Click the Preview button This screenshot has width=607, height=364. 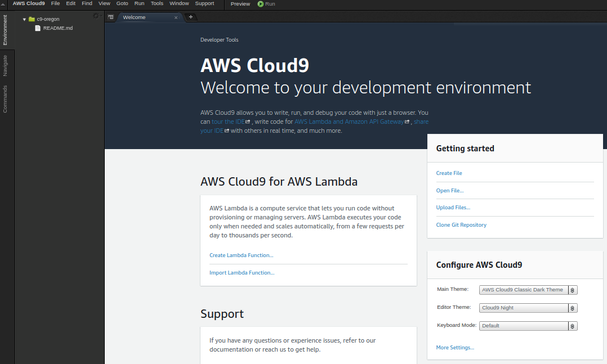click(x=240, y=4)
